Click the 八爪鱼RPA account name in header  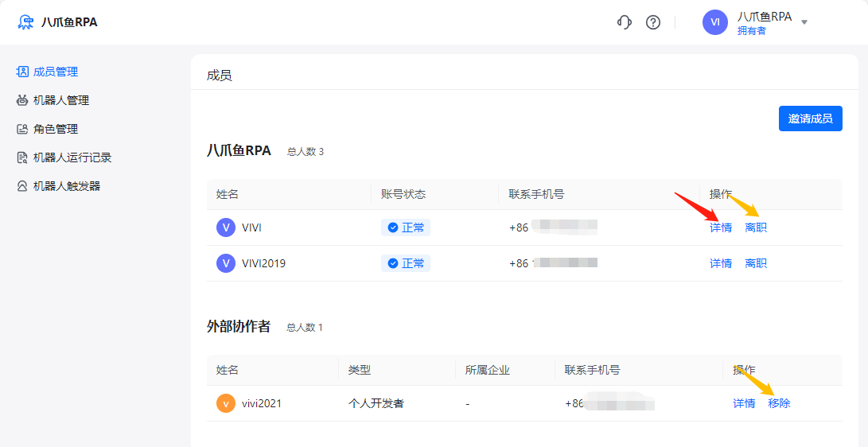(765, 17)
